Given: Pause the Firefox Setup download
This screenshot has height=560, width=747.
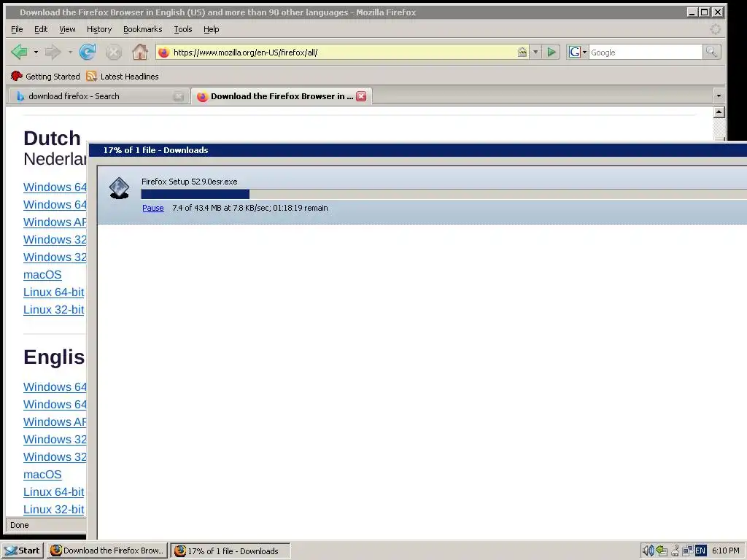Looking at the screenshot, I should pos(153,208).
